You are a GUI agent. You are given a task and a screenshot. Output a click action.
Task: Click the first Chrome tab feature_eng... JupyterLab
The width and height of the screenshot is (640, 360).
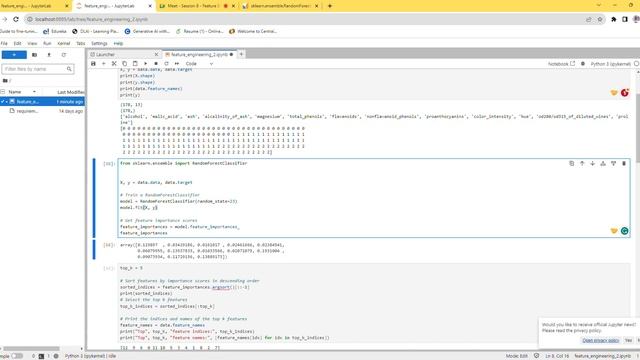[x=35, y=6]
